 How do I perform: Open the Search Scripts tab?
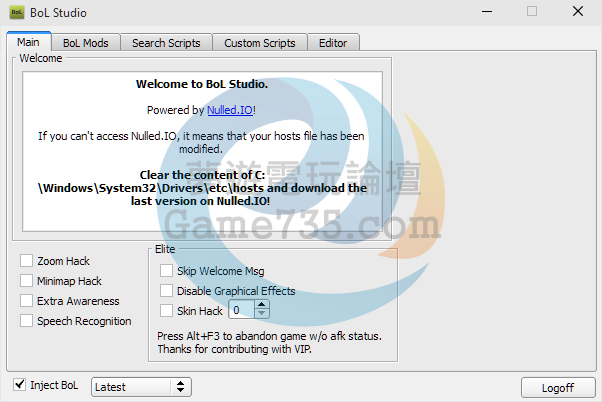[166, 43]
